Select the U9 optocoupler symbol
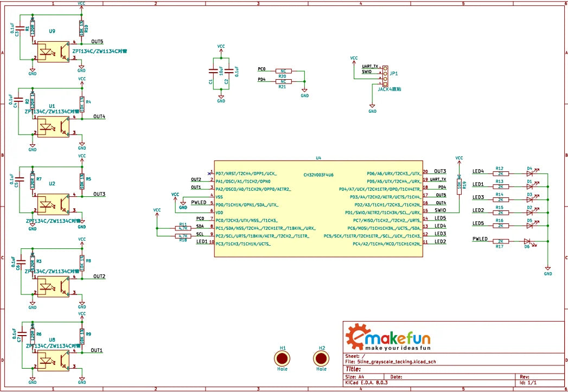Viewport: 568px width, 392px height. click(x=53, y=52)
